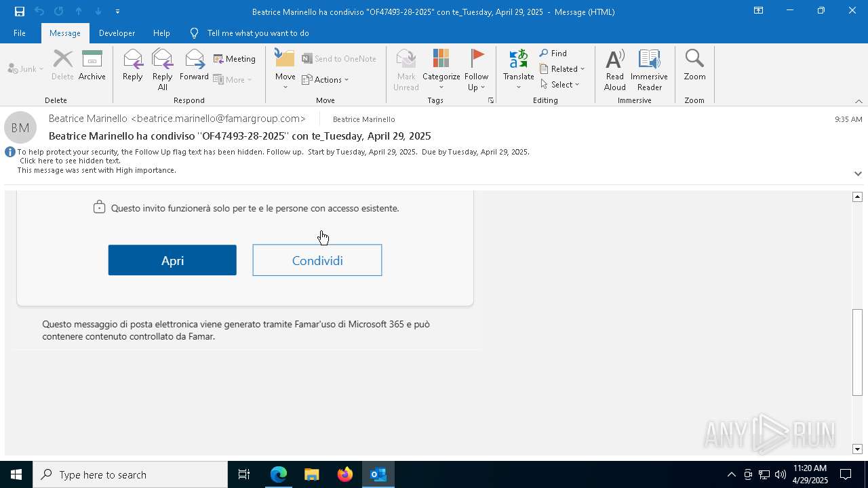The height and width of the screenshot is (488, 868).
Task: Mark message as Unread
Action: pos(406,69)
